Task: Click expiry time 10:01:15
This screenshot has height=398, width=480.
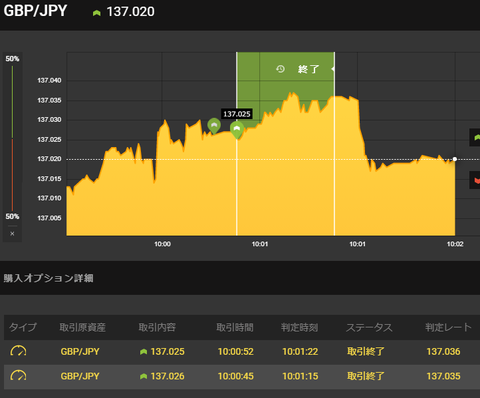Action: [x=300, y=376]
